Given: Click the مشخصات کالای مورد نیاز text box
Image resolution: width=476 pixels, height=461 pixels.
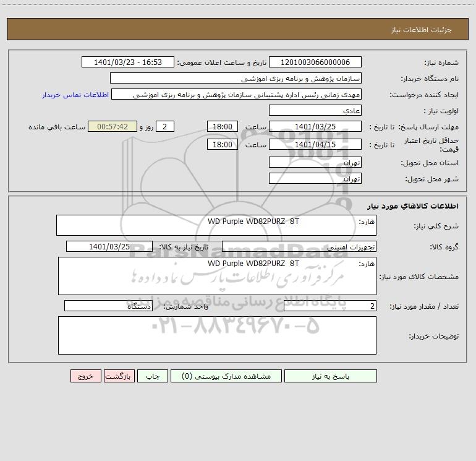Looking at the screenshot, I should (217, 276).
